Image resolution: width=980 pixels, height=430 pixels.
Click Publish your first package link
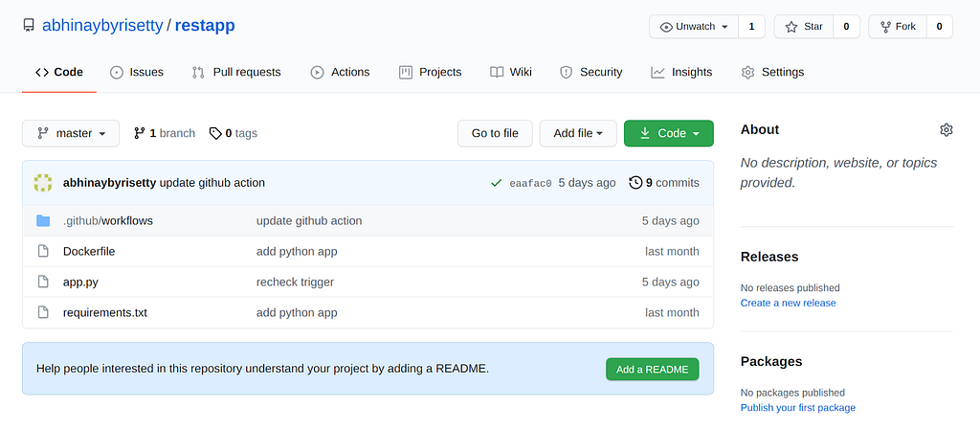798,408
